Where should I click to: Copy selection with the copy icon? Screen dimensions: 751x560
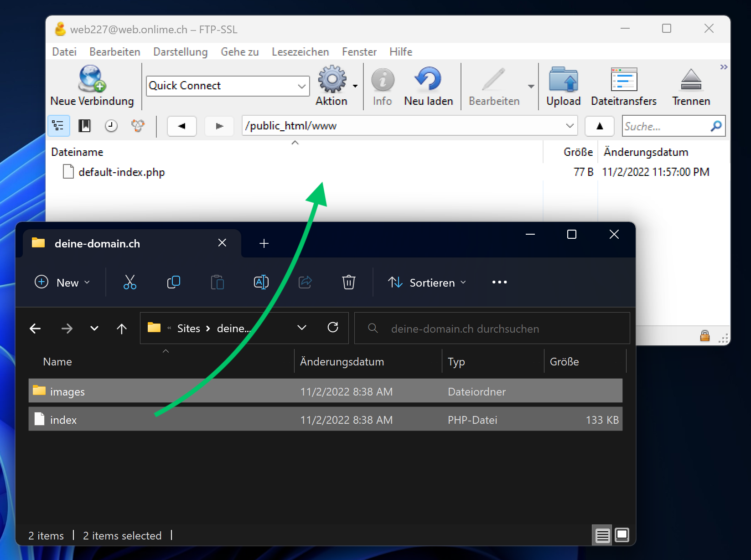[174, 283]
